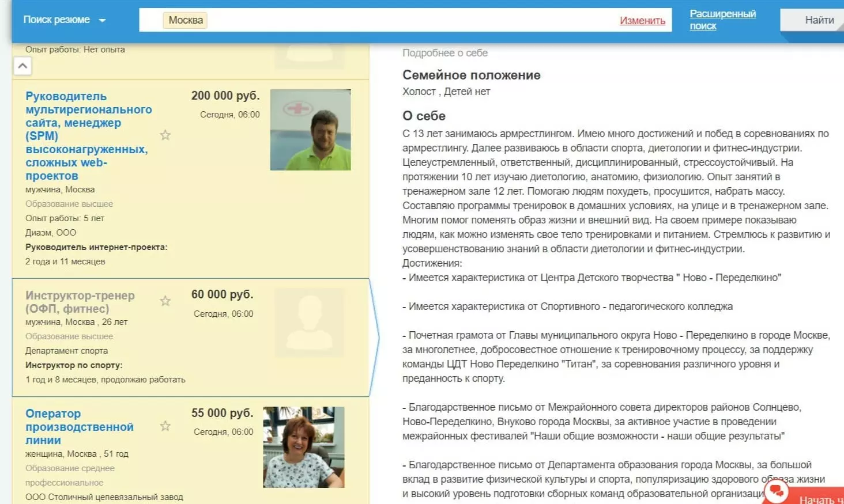This screenshot has width=844, height=504.
Task: Click photo of woman with red hair
Action: (303, 447)
